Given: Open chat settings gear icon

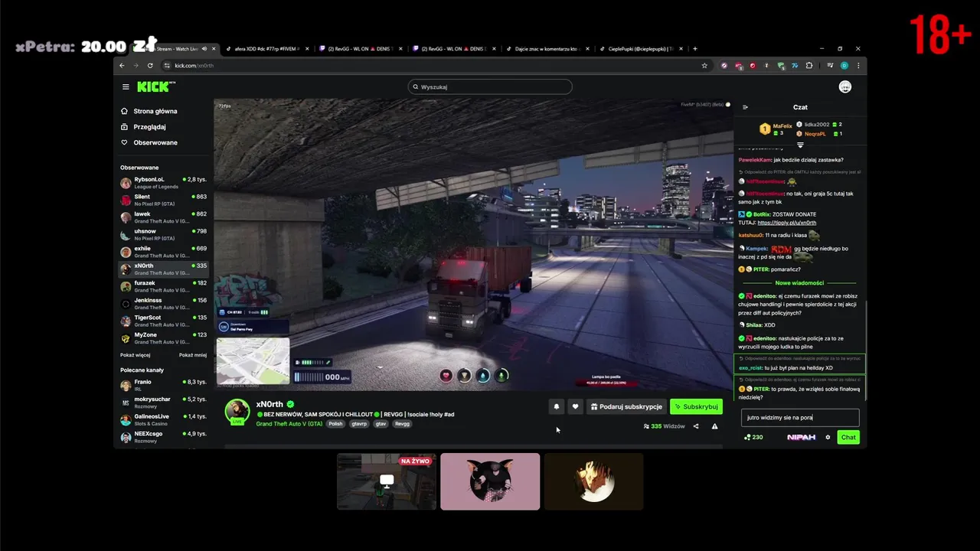Looking at the screenshot, I should (x=828, y=437).
